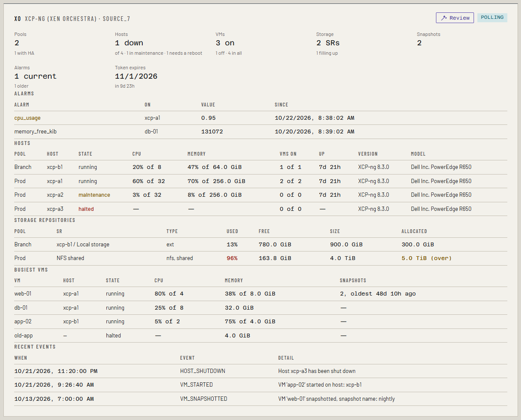Click the Hosts summary 1 down
This screenshot has height=420, width=521.
[x=129, y=43]
